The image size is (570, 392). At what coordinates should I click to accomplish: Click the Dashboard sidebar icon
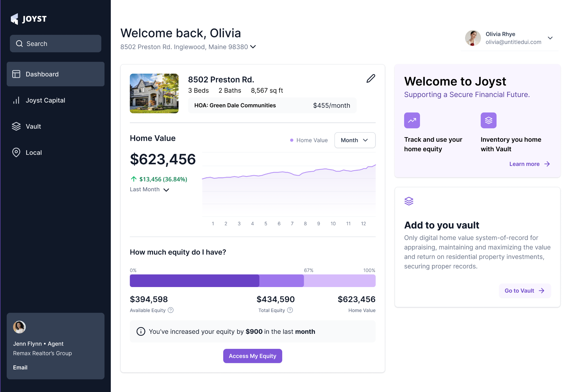click(16, 74)
